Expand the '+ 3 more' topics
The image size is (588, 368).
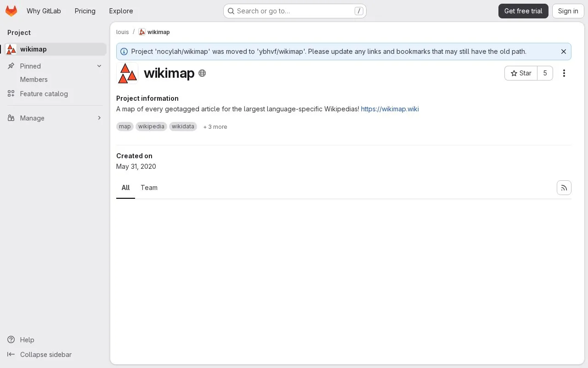pyautogui.click(x=215, y=127)
